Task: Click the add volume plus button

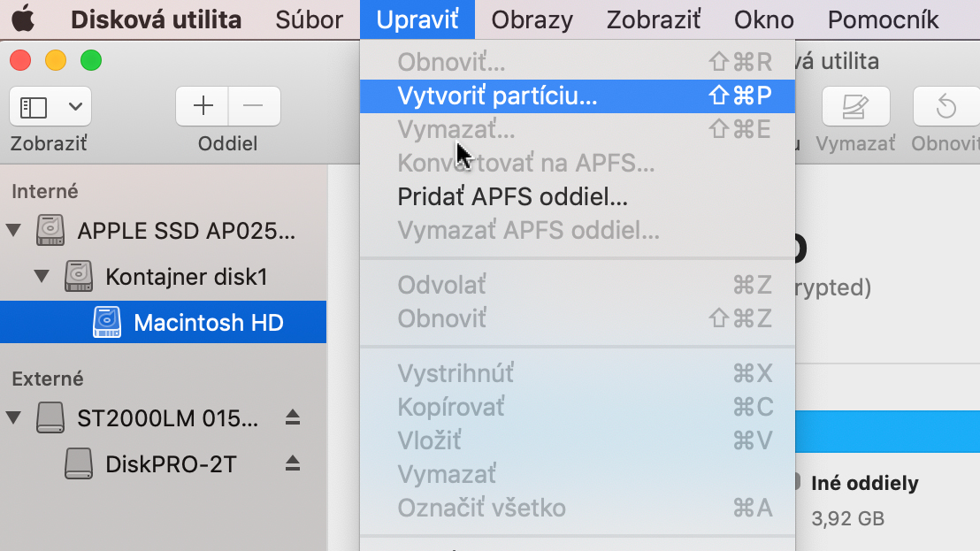Action: pos(203,106)
